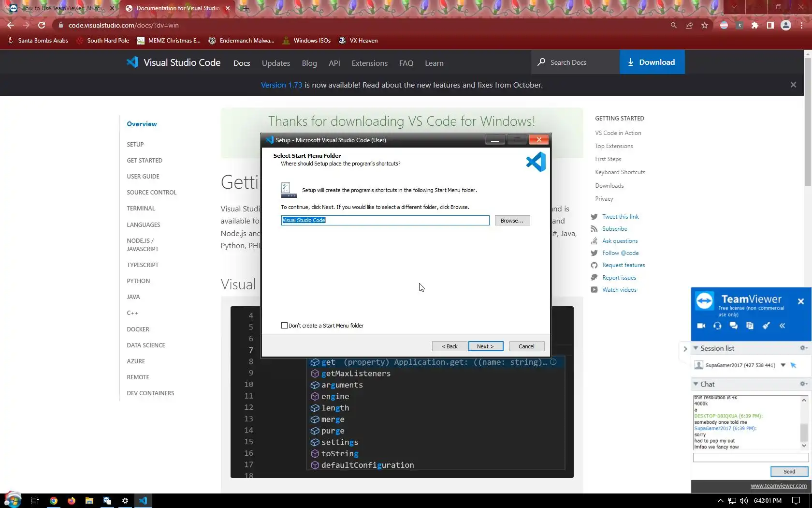Screen dimensions: 812x508
Task: Open Chrome profile avatar
Action: (x=786, y=25)
